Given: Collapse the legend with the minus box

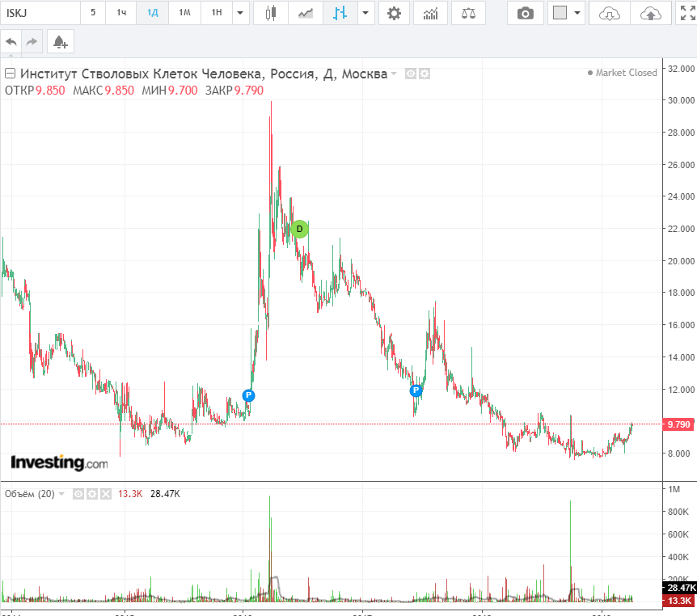Looking at the screenshot, I should click(10, 74).
